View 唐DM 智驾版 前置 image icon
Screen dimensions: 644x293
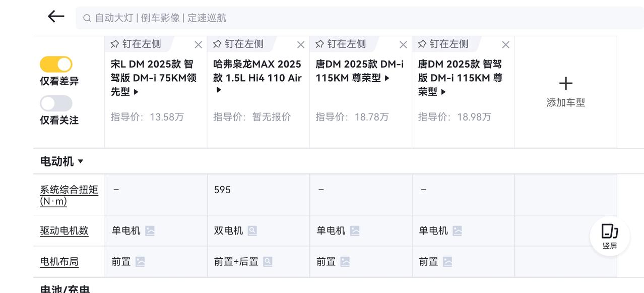coord(447,262)
